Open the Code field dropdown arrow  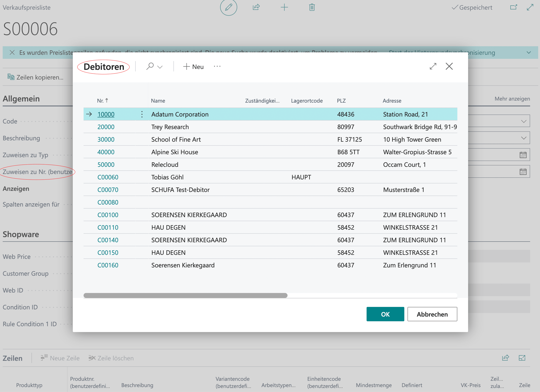[524, 121]
